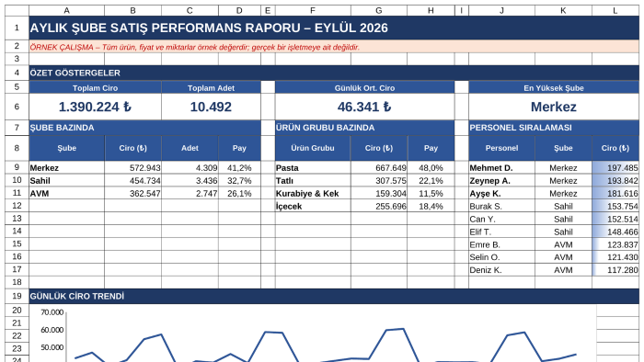This screenshot has height=362, width=644.
Task: Select İçecek revenue cell 255.696
Action: 379,206
